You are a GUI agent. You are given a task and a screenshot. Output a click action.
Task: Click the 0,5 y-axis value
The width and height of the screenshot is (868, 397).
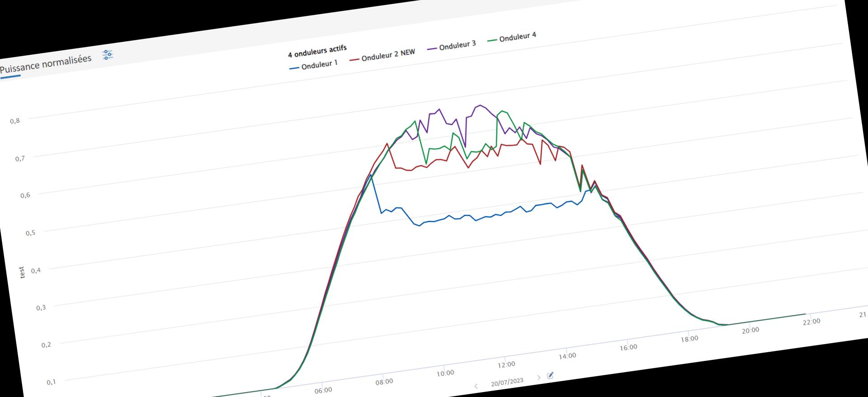pos(30,233)
